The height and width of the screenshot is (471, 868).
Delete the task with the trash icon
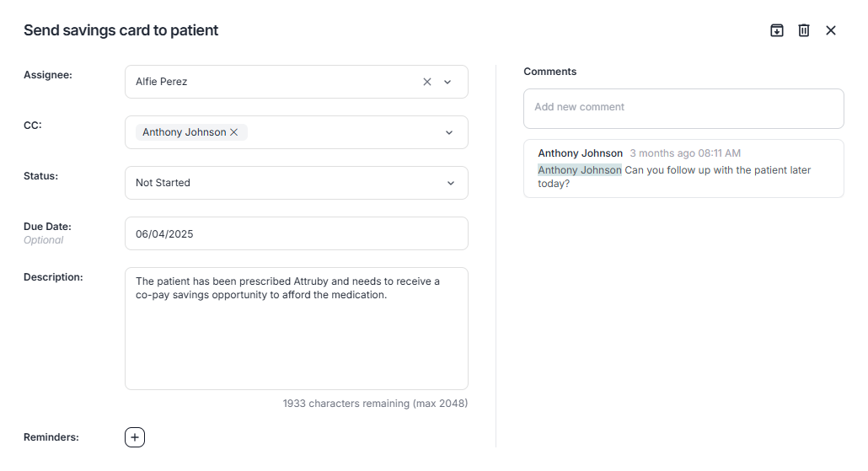804,30
